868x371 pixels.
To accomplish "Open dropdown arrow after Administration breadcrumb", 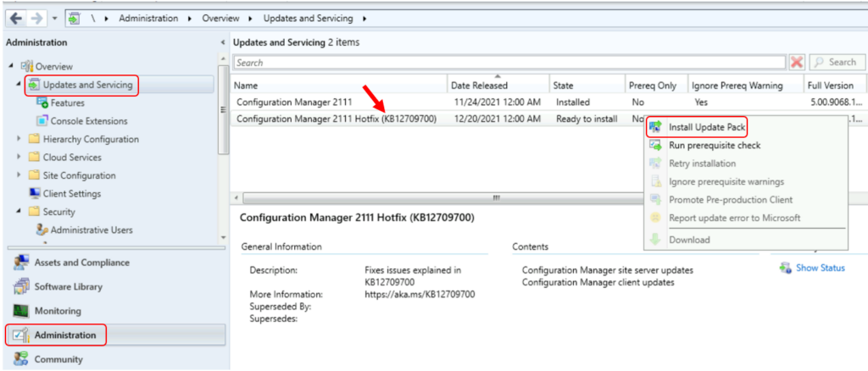I will pyautogui.click(x=191, y=19).
